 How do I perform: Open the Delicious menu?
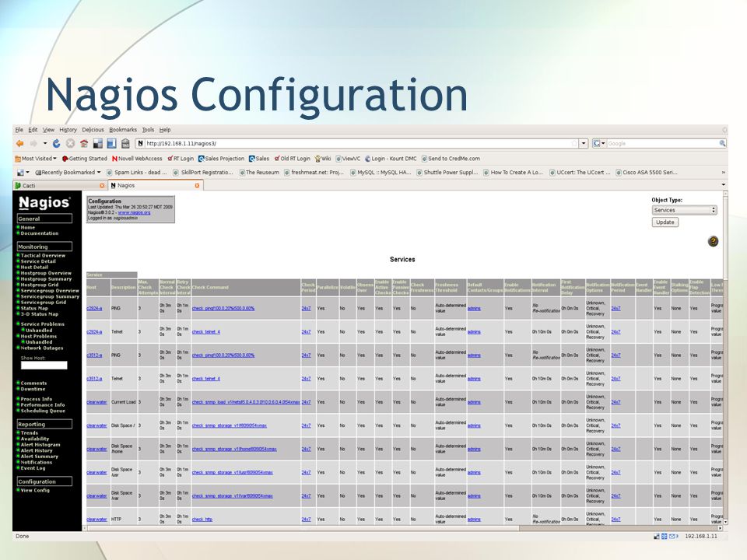[x=93, y=130]
